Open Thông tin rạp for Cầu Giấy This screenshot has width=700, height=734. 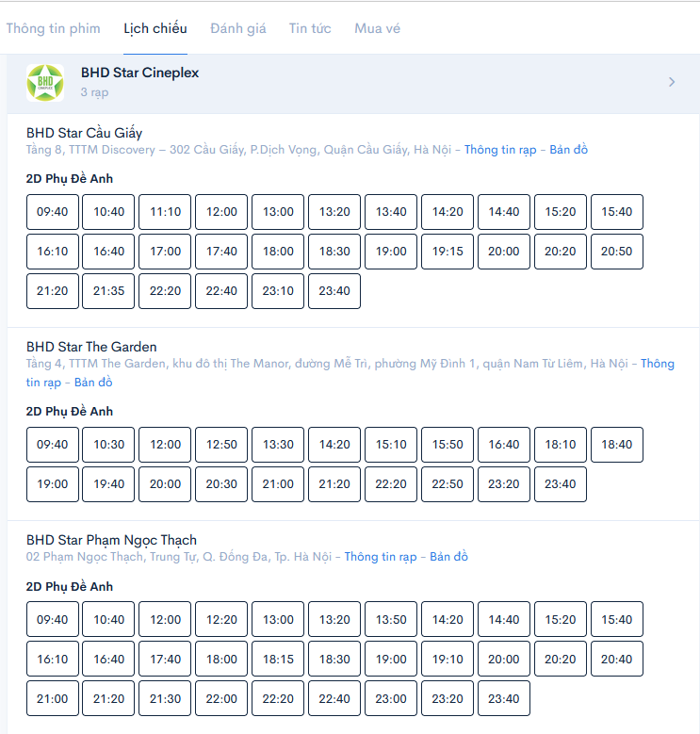pos(500,150)
